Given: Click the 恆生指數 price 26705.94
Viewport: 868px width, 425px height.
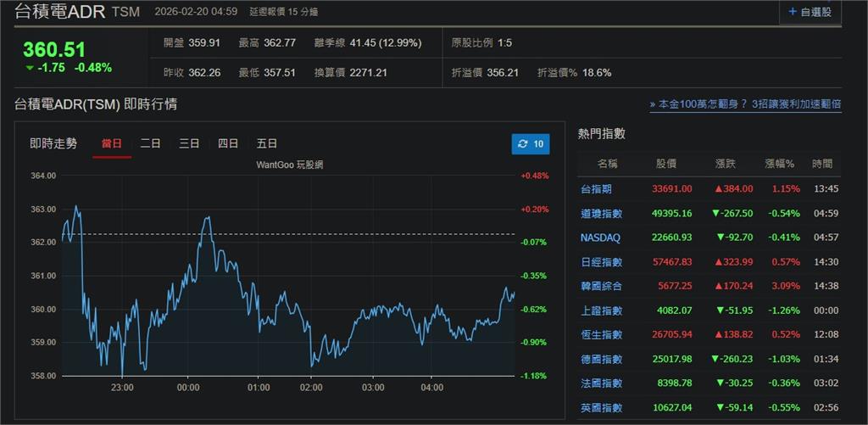Looking at the screenshot, I should [672, 335].
